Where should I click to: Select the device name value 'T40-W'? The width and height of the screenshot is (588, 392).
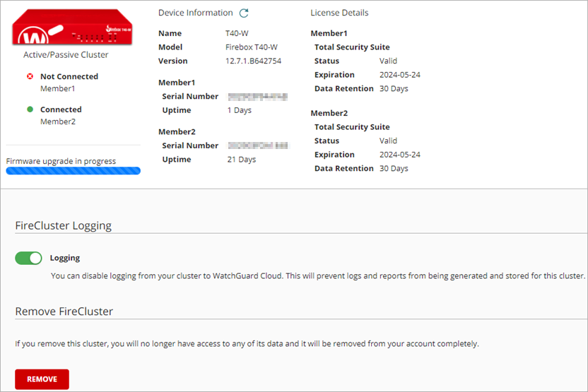(237, 33)
